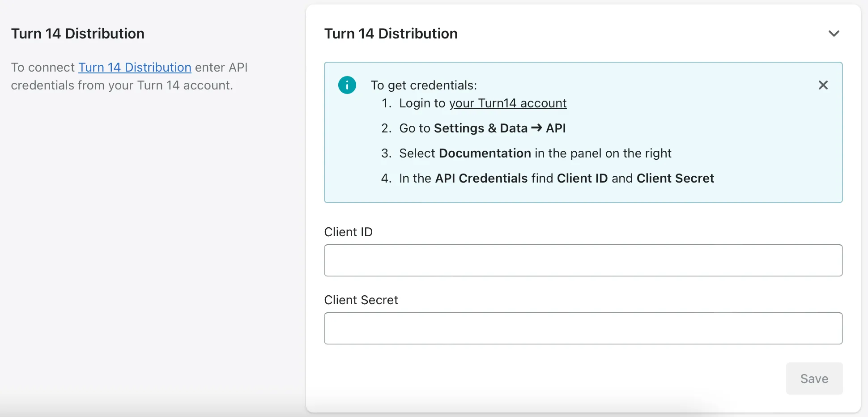The width and height of the screenshot is (868, 417).
Task: Select the 'Client ID' field label
Action: 348,232
